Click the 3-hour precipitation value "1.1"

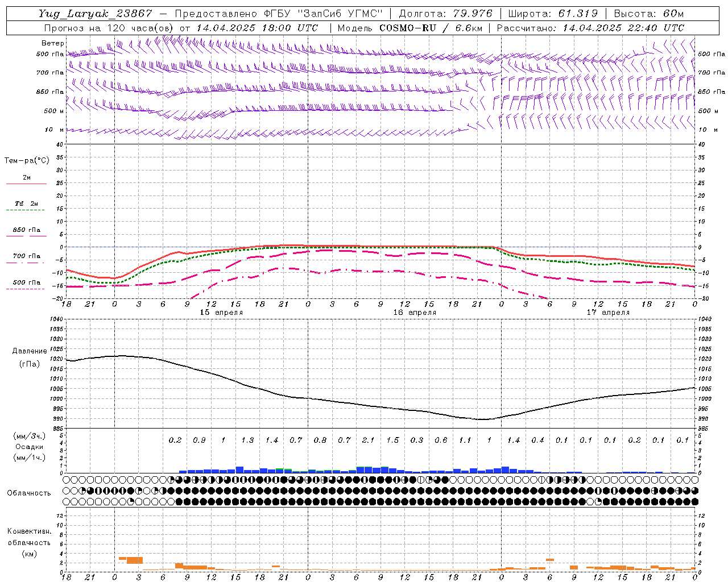[x=465, y=440]
